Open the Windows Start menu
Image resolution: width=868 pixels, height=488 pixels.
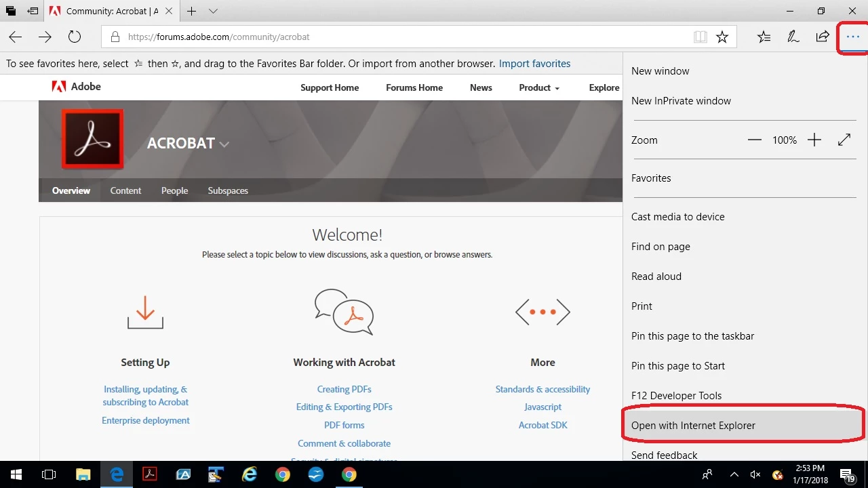pyautogui.click(x=16, y=474)
